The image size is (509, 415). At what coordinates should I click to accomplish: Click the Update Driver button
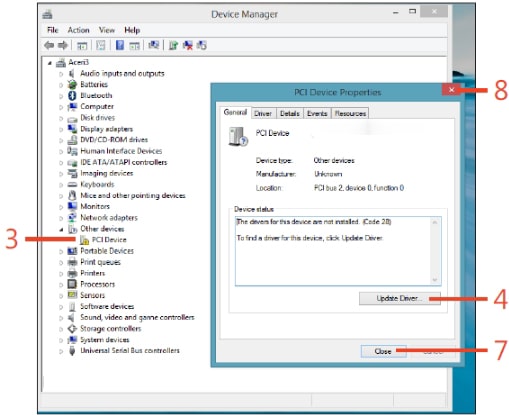coord(399,298)
